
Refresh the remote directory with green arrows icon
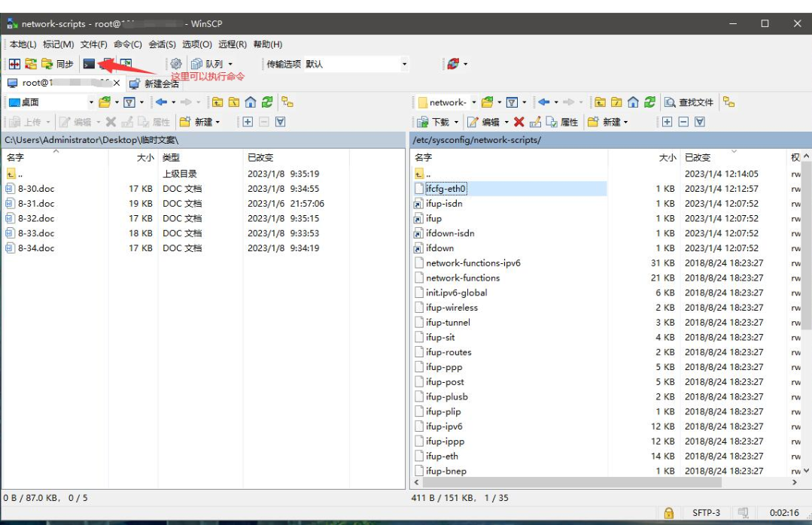[x=650, y=102]
